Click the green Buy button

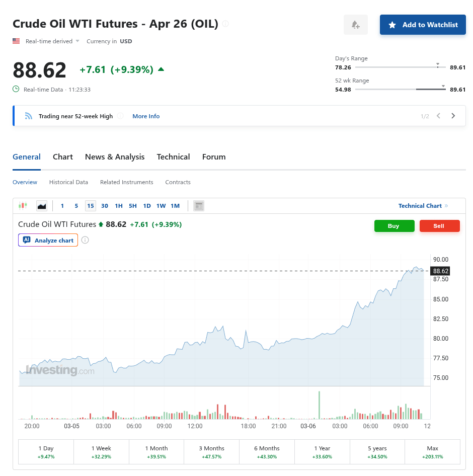[394, 226]
